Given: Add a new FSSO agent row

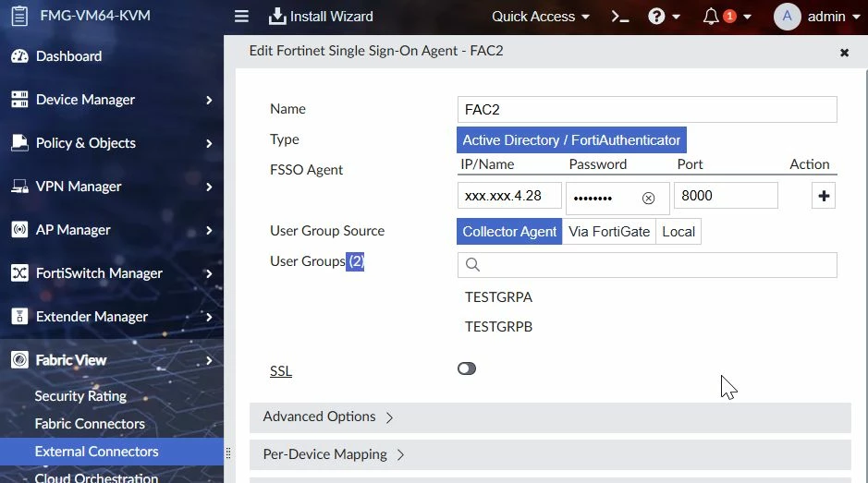Looking at the screenshot, I should [823, 196].
